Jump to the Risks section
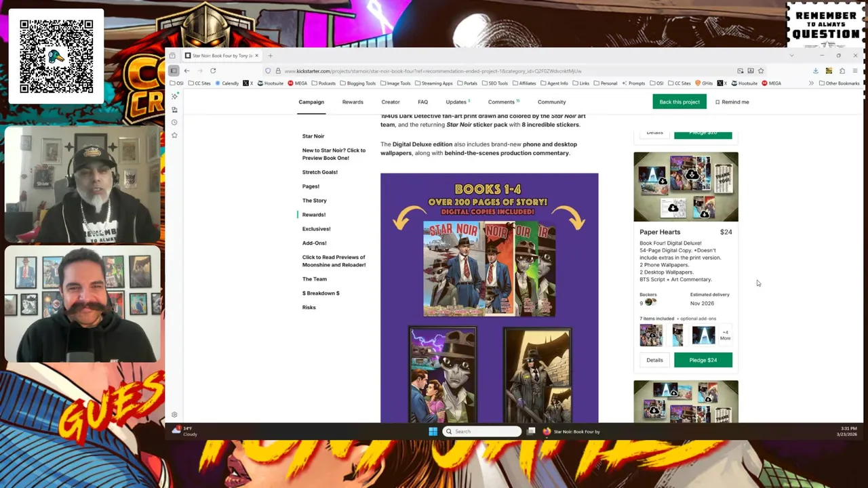This screenshot has width=868, height=488. click(309, 308)
